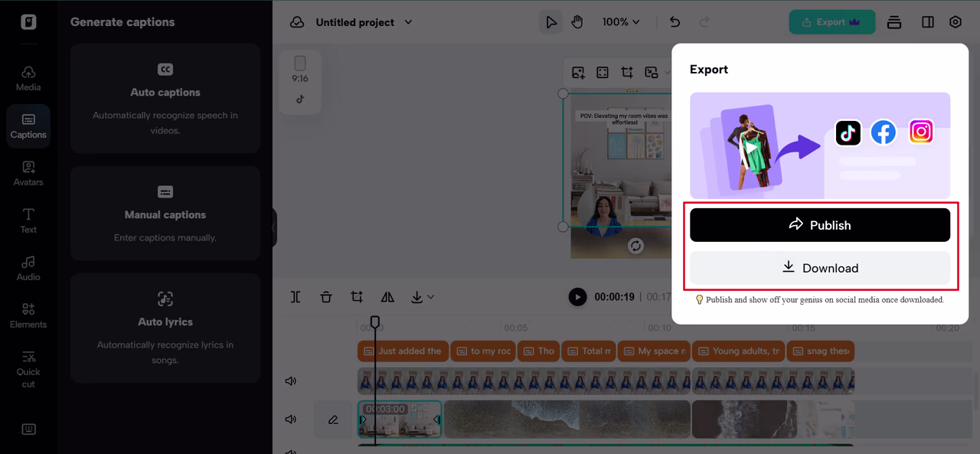Click the trash delete icon in timeline
This screenshot has height=454, width=980.
tap(326, 297)
